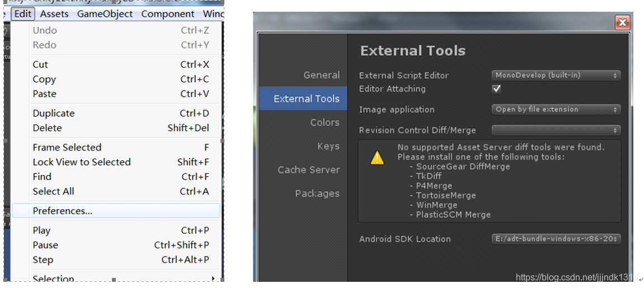This screenshot has width=644, height=288.
Task: Choose Find from Edit menu
Action: [116, 177]
